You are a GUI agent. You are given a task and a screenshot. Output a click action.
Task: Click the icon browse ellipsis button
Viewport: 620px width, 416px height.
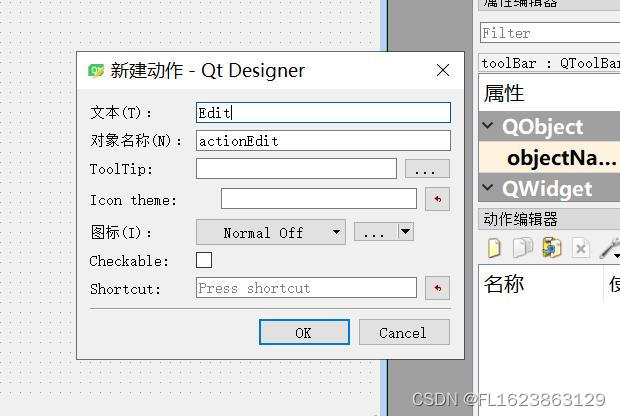coord(376,232)
